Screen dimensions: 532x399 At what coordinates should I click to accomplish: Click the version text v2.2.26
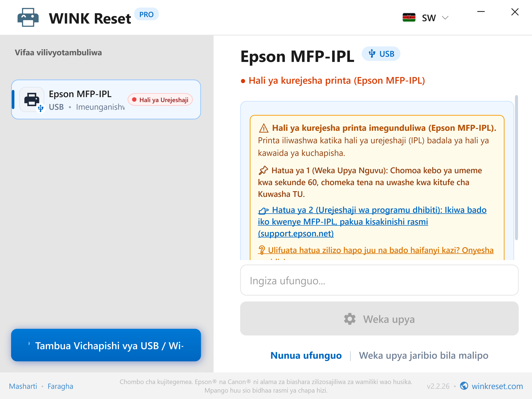(438, 386)
